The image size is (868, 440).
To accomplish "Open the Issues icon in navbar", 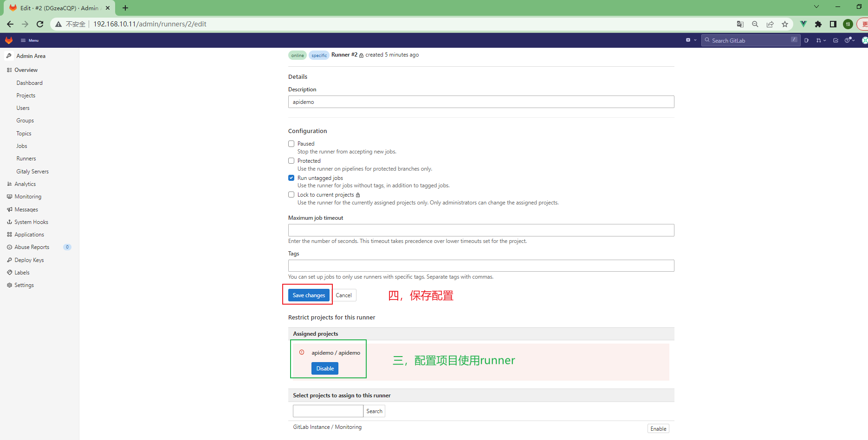I will tap(807, 40).
